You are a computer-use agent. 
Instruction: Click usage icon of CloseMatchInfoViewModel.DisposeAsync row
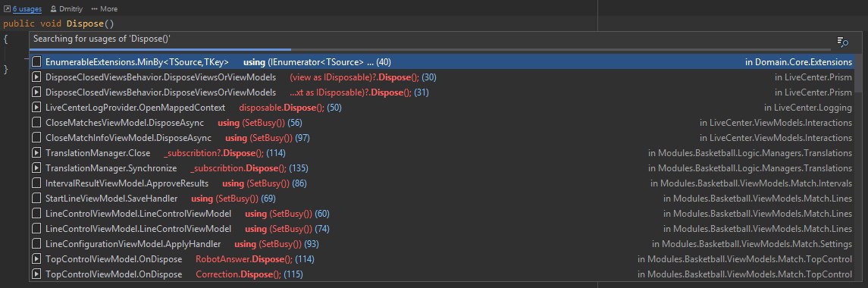pos(36,137)
